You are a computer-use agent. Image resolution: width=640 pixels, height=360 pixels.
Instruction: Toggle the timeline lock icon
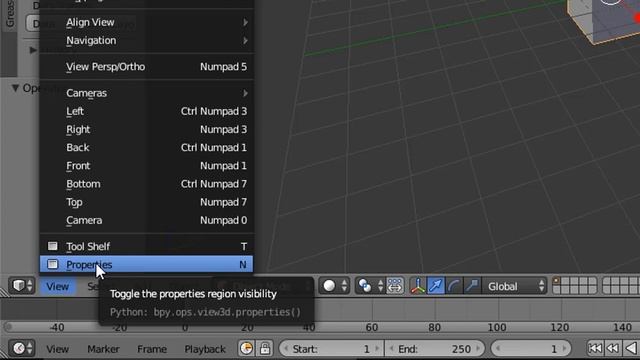264,349
